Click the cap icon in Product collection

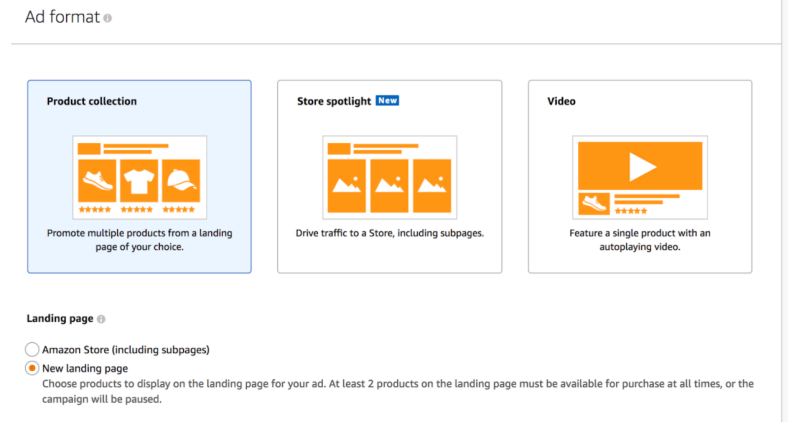[181, 182]
